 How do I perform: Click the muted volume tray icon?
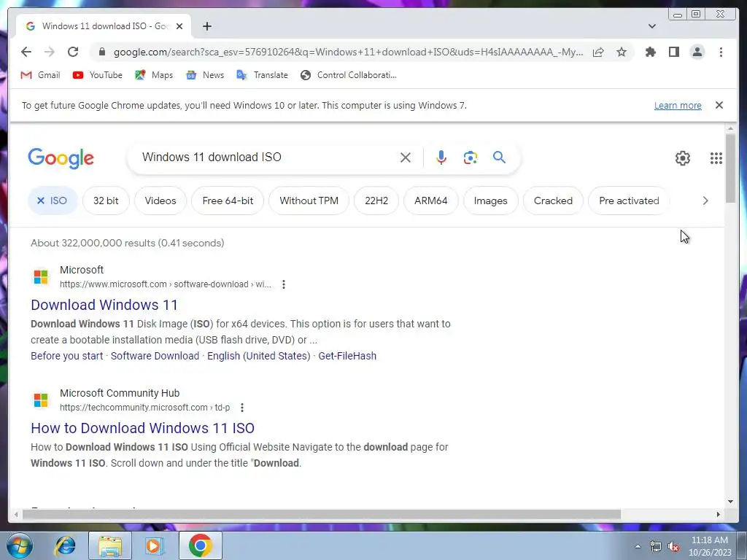673,546
